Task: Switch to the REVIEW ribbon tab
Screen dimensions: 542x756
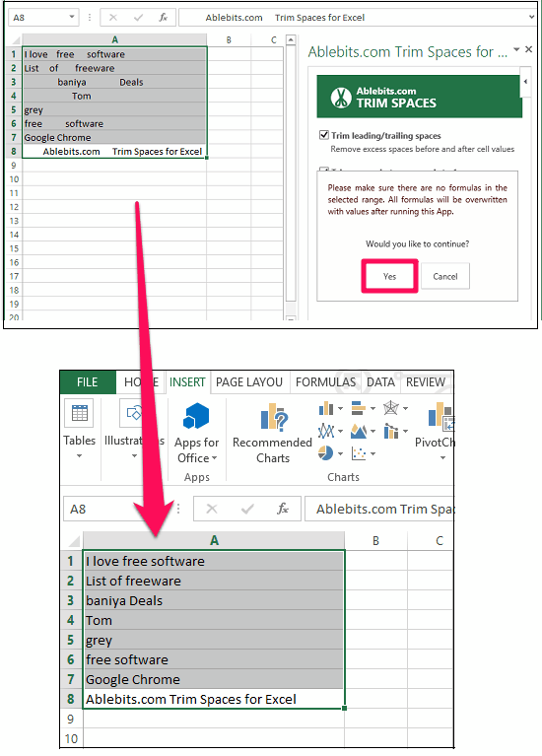Action: 426,382
